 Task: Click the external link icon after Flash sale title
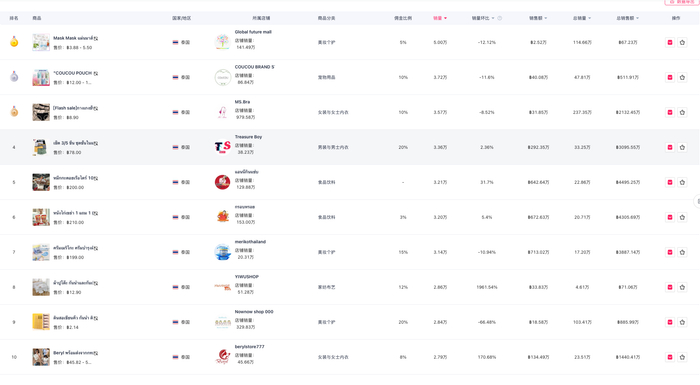[96, 108]
